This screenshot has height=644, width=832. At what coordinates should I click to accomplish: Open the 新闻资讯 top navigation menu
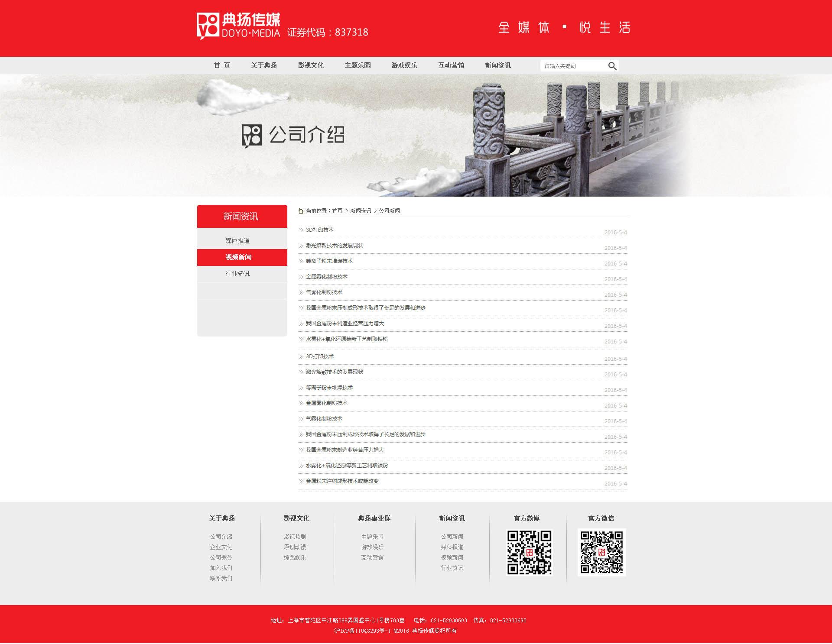point(498,65)
